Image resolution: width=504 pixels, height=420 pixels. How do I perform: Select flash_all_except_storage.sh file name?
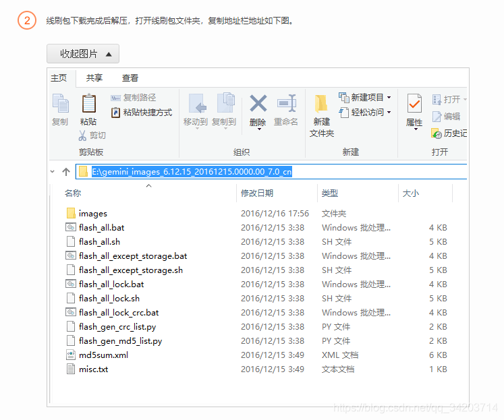pyautogui.click(x=131, y=270)
